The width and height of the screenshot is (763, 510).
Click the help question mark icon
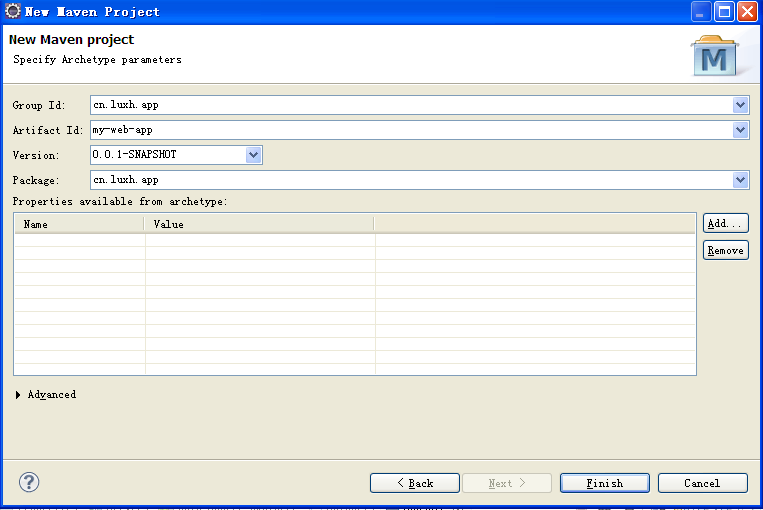(29, 482)
